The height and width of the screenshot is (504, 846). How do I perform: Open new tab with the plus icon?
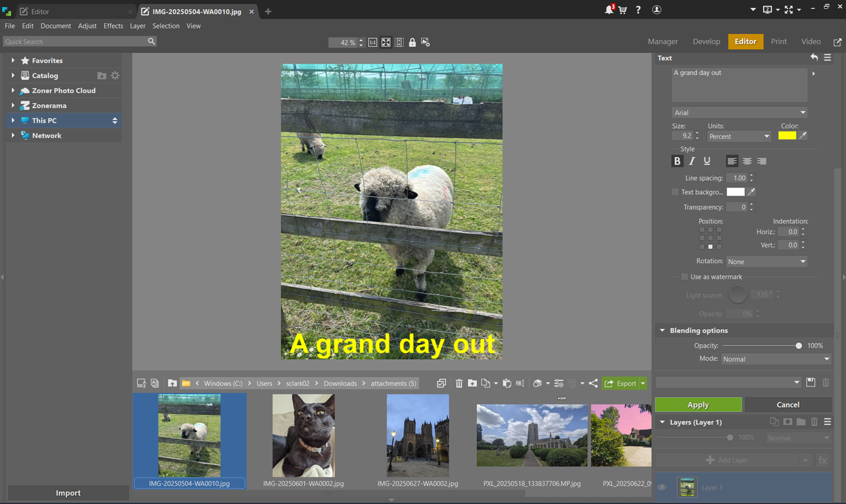click(x=268, y=11)
